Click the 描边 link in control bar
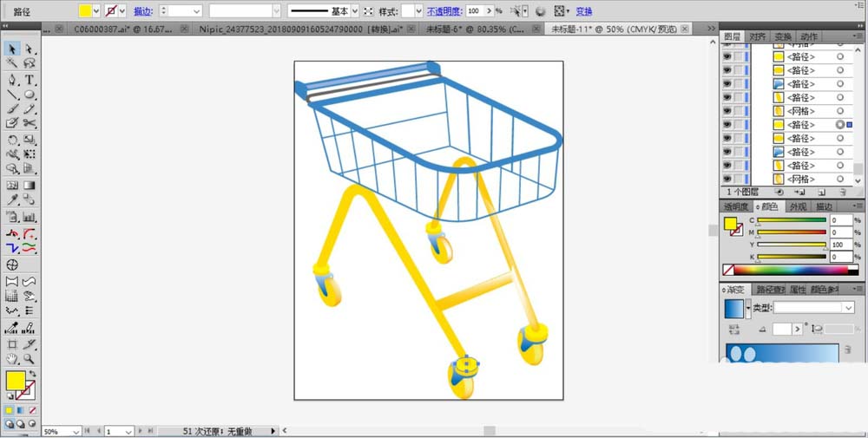This screenshot has height=438, width=868. [x=143, y=11]
